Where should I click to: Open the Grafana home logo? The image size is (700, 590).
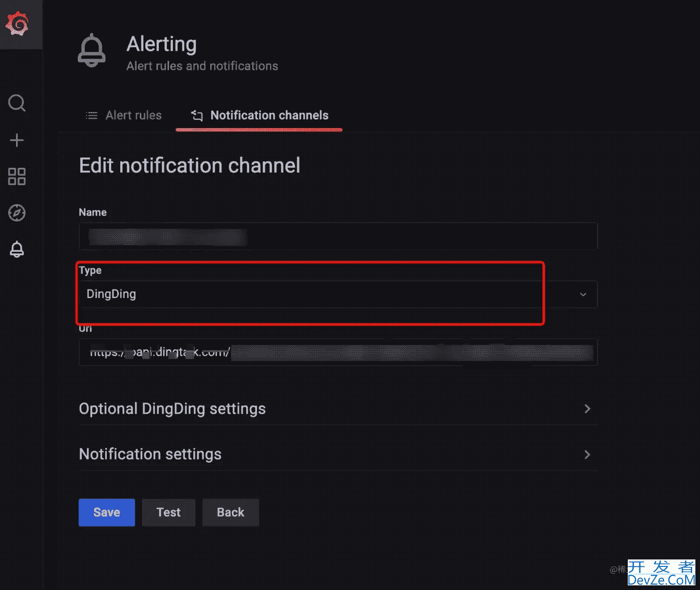point(18,24)
